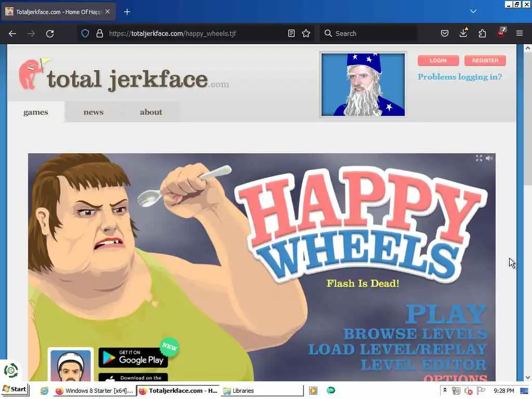The width and height of the screenshot is (532, 399).
Task: Reload the page with the refresh icon
Action: [50, 34]
